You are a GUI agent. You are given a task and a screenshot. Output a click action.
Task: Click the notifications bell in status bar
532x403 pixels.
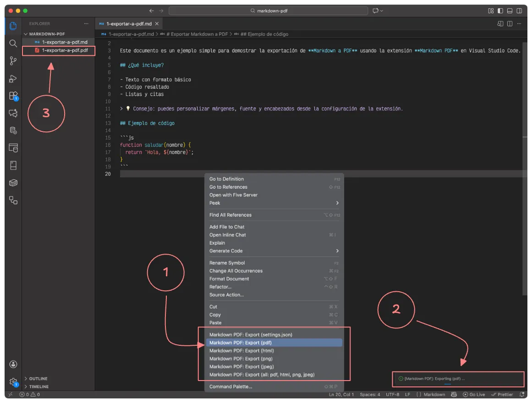pyautogui.click(x=522, y=394)
